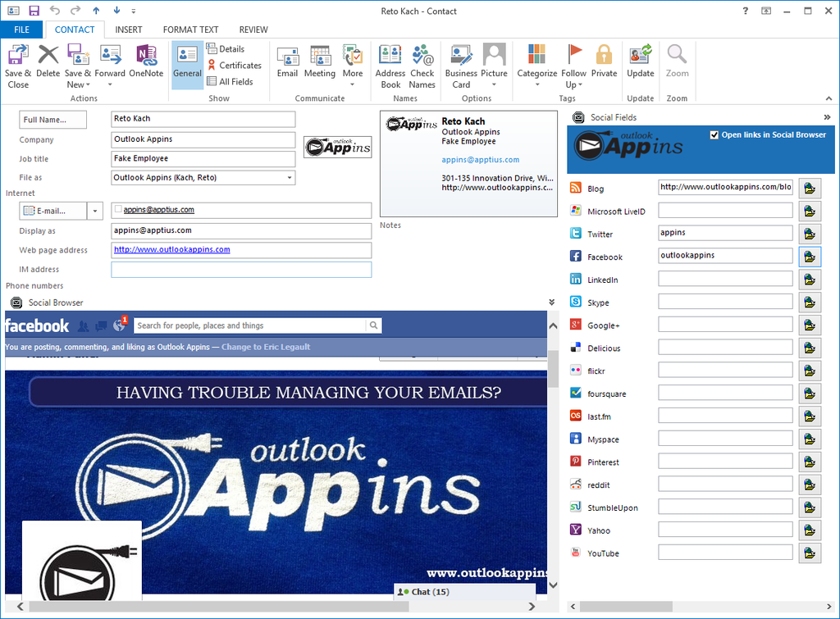Screen dimensions: 840x619
Task: Customize Quick Access Toolbar dropdown
Action: coord(134,11)
